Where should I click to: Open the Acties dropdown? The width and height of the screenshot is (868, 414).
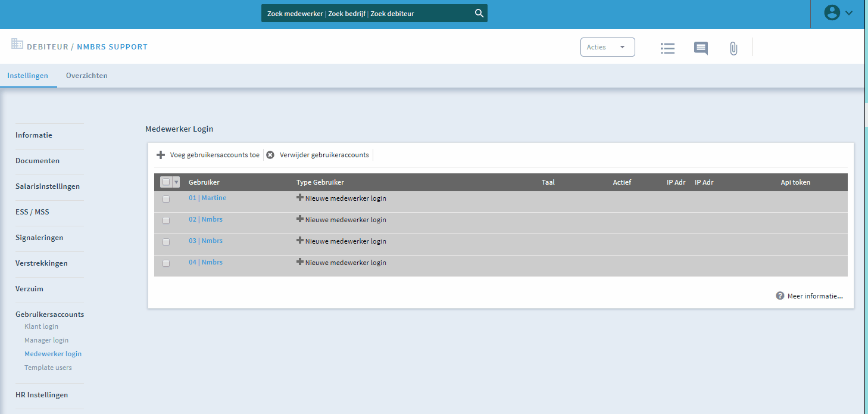607,47
